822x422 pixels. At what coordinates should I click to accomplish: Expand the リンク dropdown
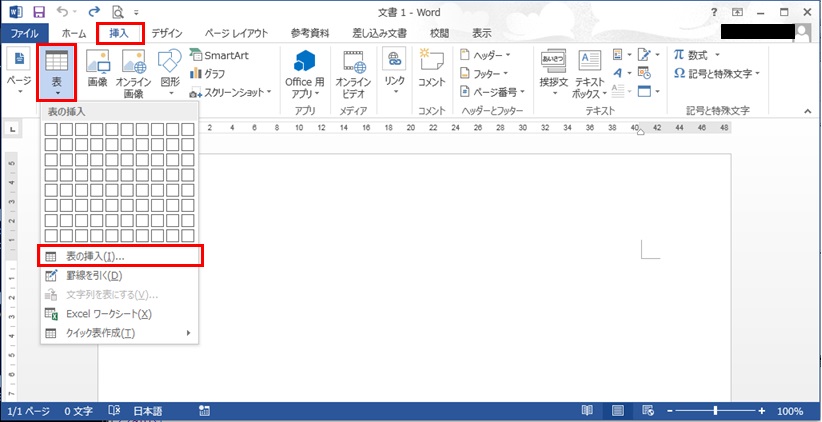point(394,73)
